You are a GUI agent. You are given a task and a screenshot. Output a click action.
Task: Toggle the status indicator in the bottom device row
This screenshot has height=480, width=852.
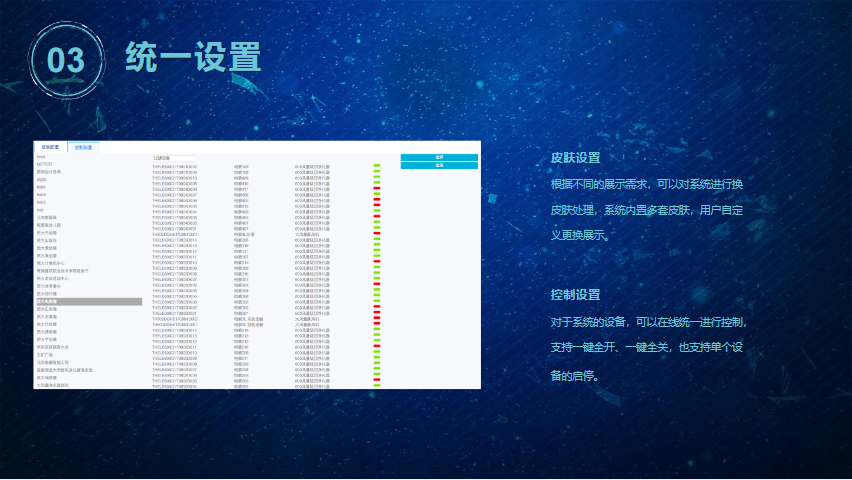377,386
